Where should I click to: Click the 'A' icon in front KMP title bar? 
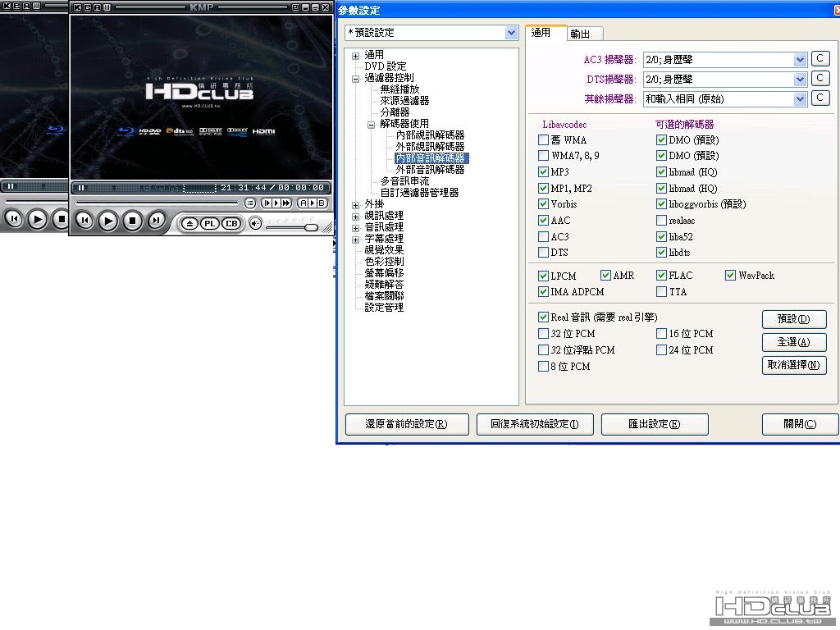(97, 7)
